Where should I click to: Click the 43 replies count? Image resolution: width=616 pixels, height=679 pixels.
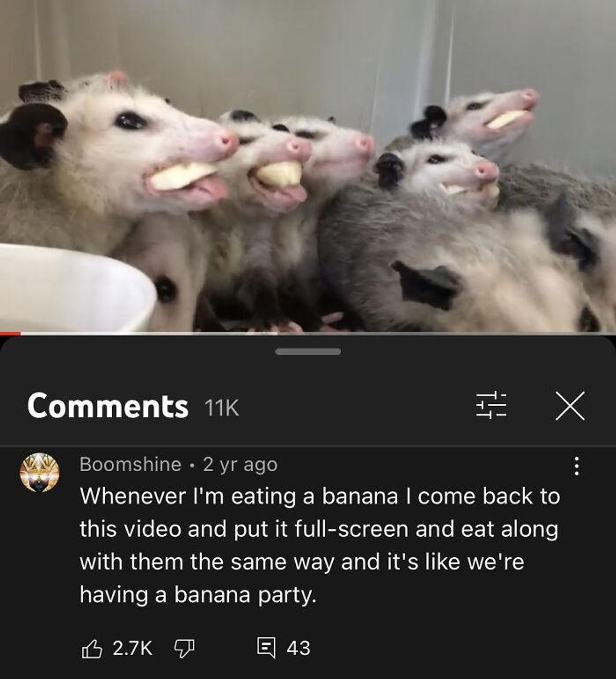298,648
